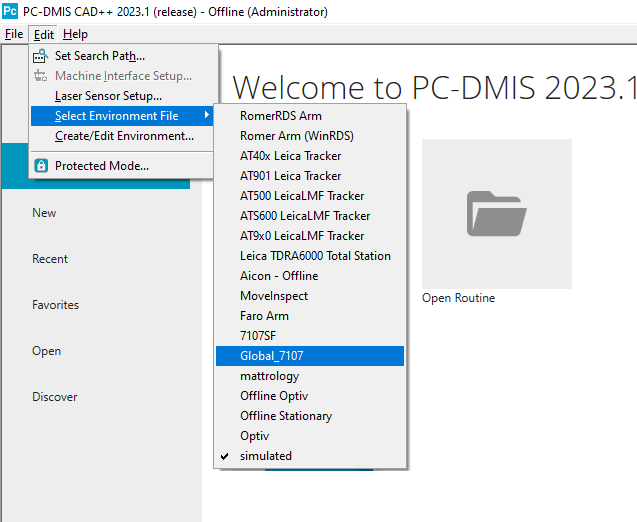Screen dimensions: 637x522
Task: Open Create/Edit Environment dialog
Action: [x=124, y=136]
